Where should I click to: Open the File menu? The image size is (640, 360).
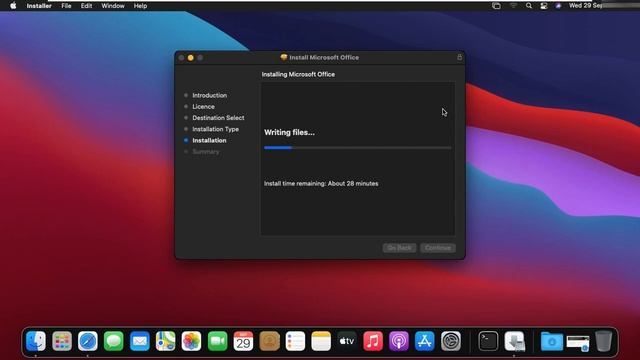[66, 6]
